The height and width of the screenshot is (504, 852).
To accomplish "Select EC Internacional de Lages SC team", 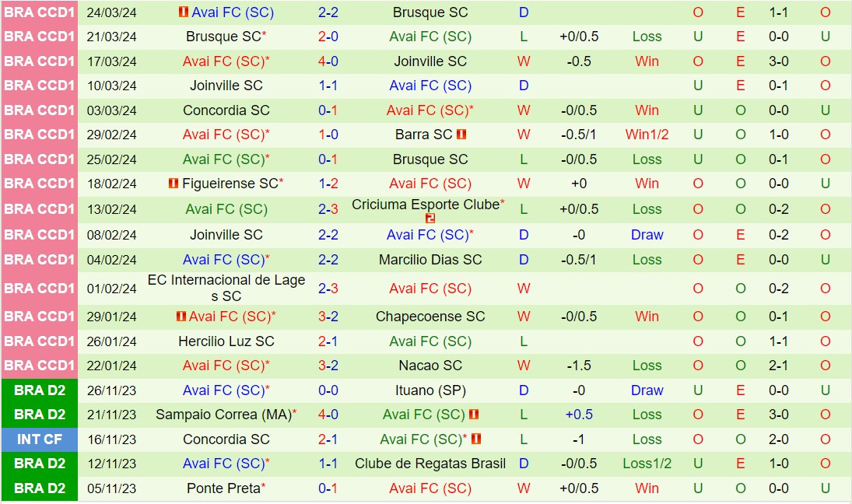I will point(226,288).
